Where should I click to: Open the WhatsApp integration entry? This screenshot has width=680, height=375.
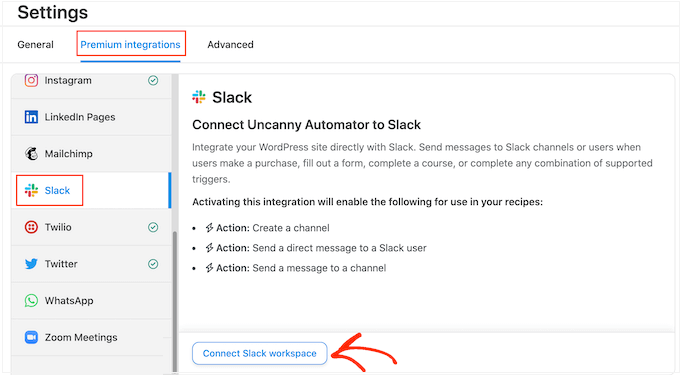coord(92,300)
